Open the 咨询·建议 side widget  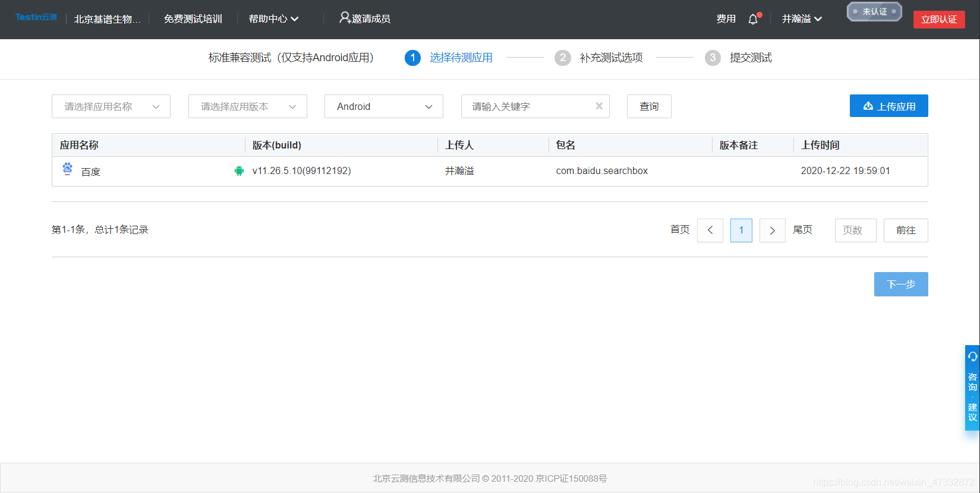pyautogui.click(x=972, y=388)
